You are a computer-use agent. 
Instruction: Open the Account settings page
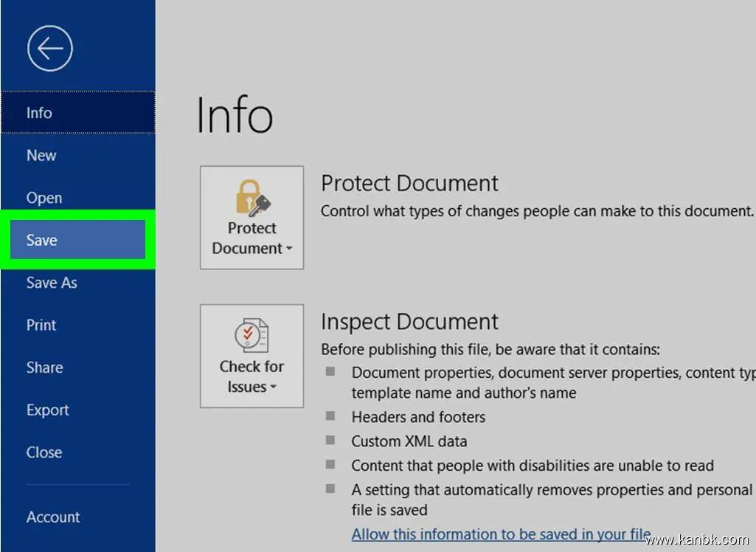pyautogui.click(x=53, y=517)
